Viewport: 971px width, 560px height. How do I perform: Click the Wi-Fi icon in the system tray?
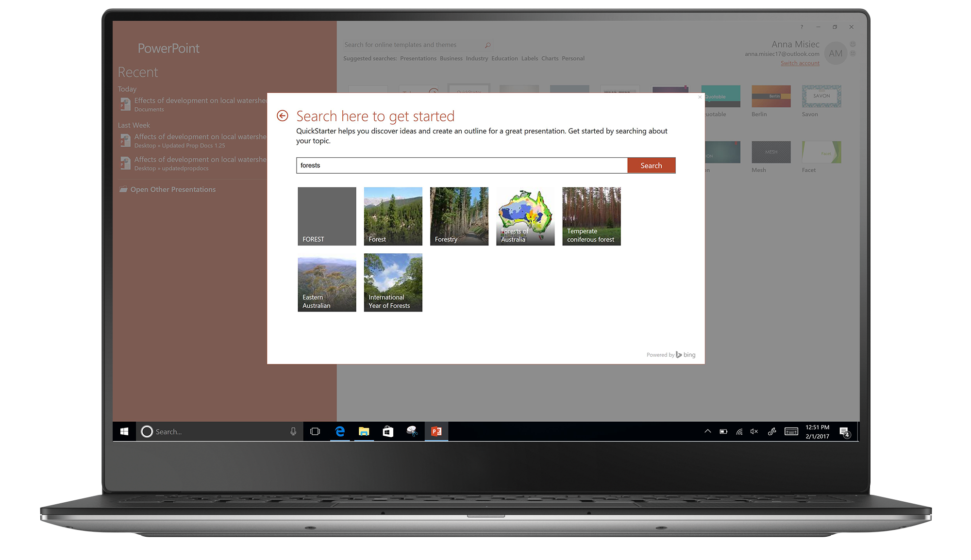click(x=739, y=431)
